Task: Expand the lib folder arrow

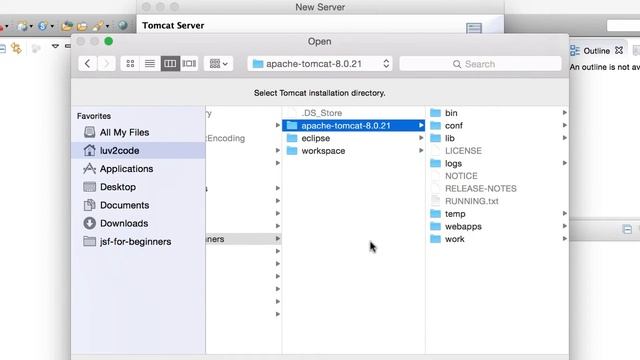Action: (x=564, y=138)
